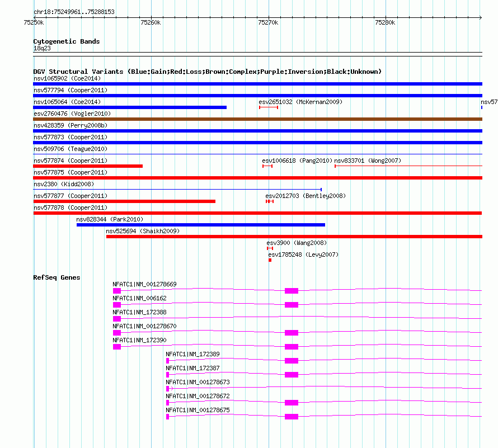Viewport: 498px width, 448px height.
Task: Click the first exon of NM_172388
Action: click(x=117, y=319)
